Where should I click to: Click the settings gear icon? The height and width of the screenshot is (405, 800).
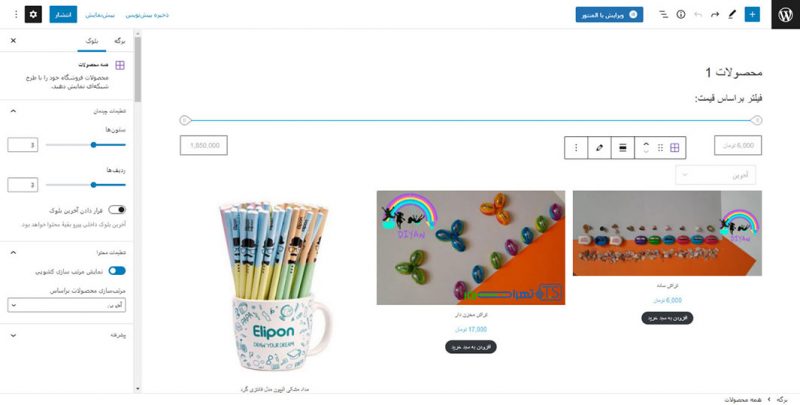tap(33, 14)
